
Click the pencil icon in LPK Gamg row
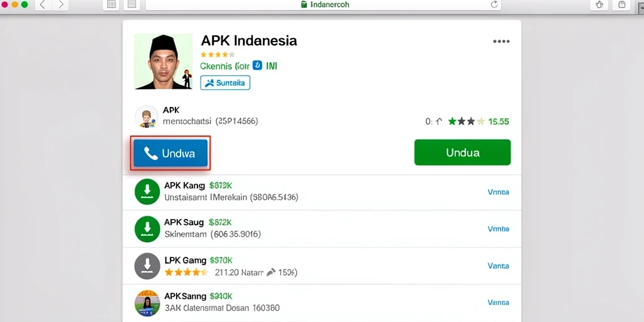point(271,272)
